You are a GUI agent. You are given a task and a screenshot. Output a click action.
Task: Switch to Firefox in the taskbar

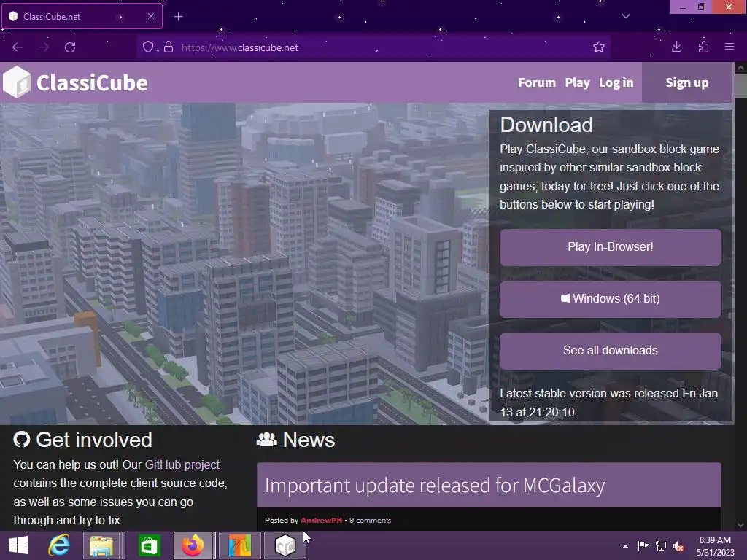pyautogui.click(x=193, y=545)
